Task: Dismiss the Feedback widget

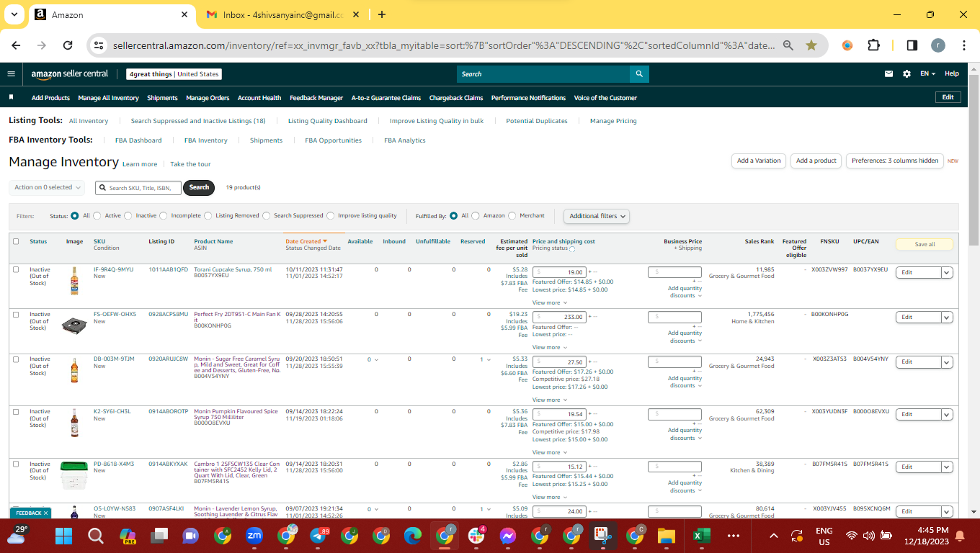Action: (x=46, y=513)
